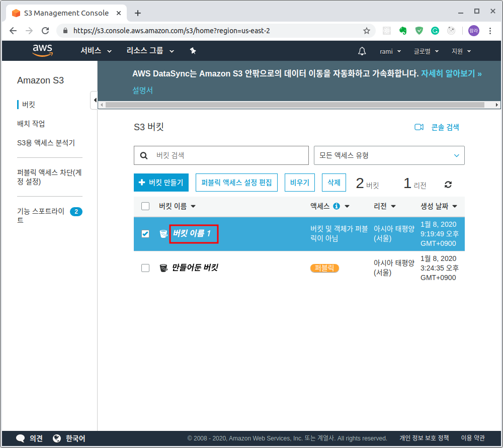Click the browser back arrow
503x448 pixels.
[13, 31]
